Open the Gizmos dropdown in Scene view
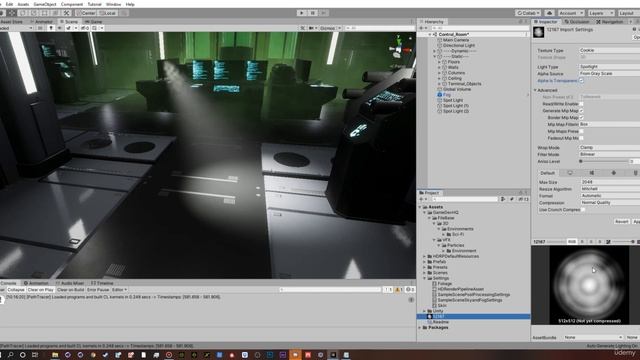This screenshot has height=360, width=640. 330,28
